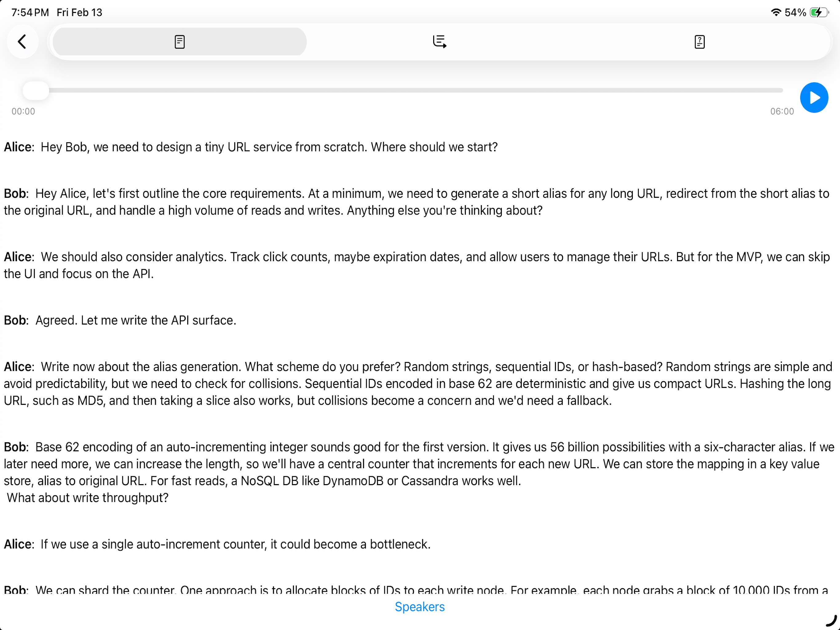Go back with the chevron arrow
Screen dimensions: 840x630
22,42
